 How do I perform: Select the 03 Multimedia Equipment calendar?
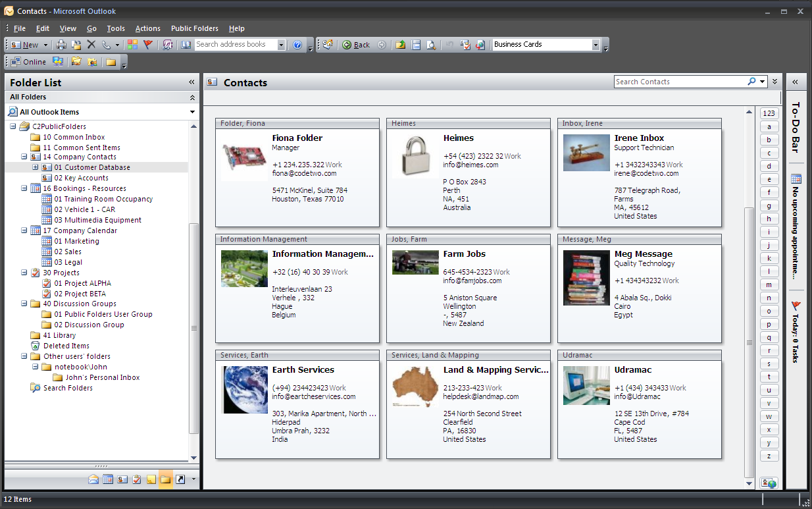click(97, 220)
